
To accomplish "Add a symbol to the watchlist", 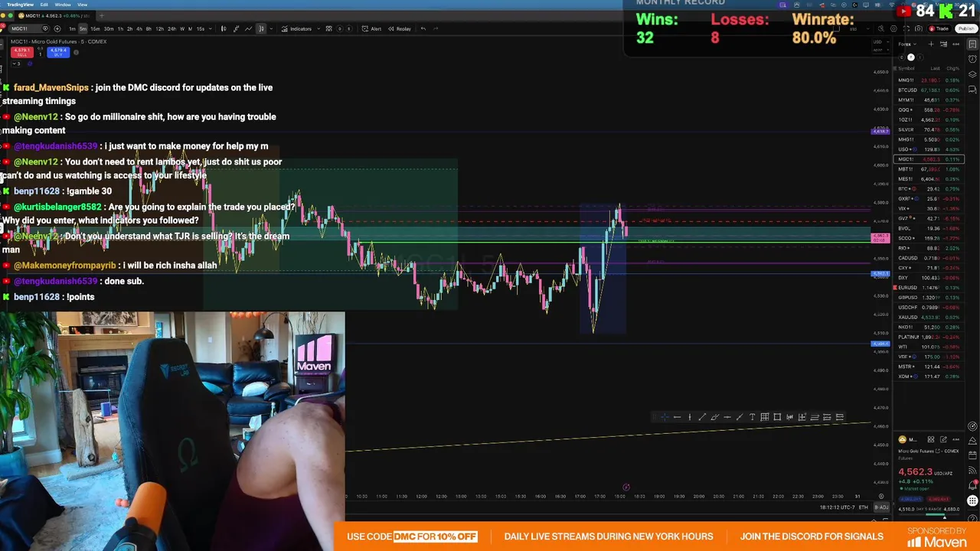I will tap(931, 44).
